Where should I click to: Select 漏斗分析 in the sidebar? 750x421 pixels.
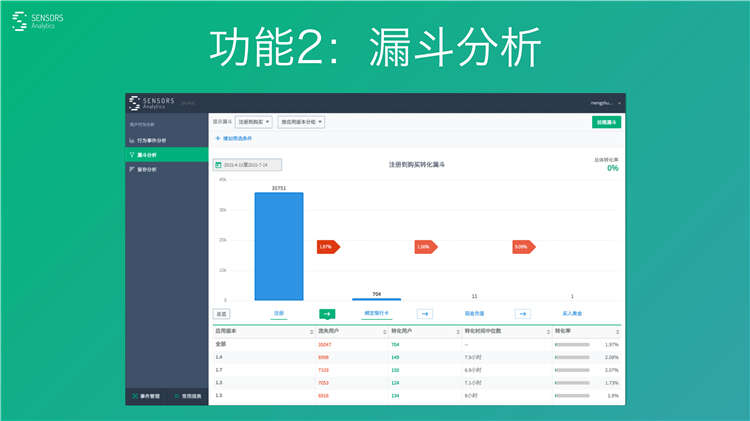point(153,155)
